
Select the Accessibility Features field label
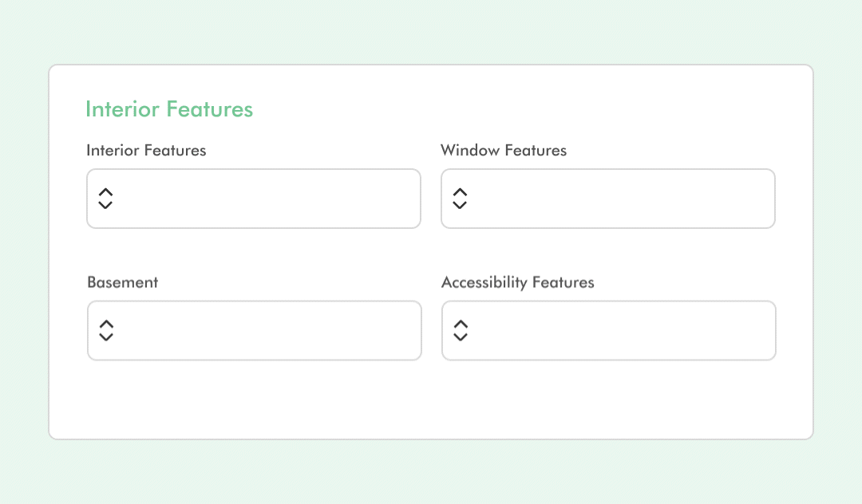click(x=518, y=283)
